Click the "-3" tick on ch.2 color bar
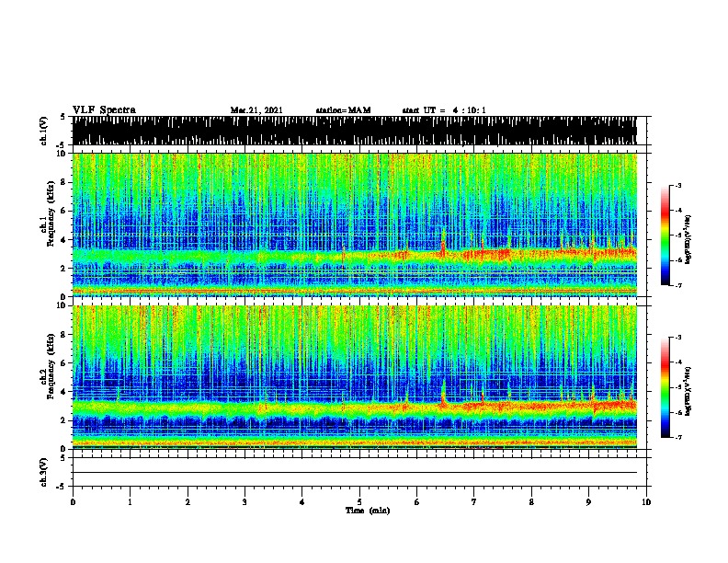The width and height of the screenshot is (728, 563). click(x=678, y=338)
